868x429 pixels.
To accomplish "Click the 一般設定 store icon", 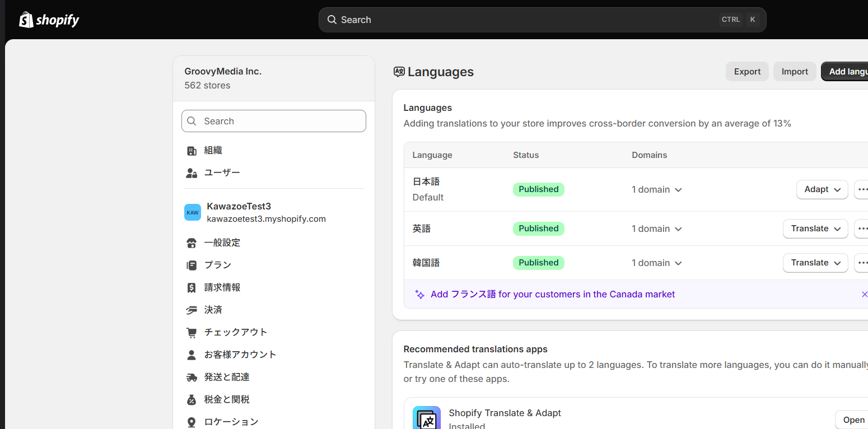I will (192, 243).
